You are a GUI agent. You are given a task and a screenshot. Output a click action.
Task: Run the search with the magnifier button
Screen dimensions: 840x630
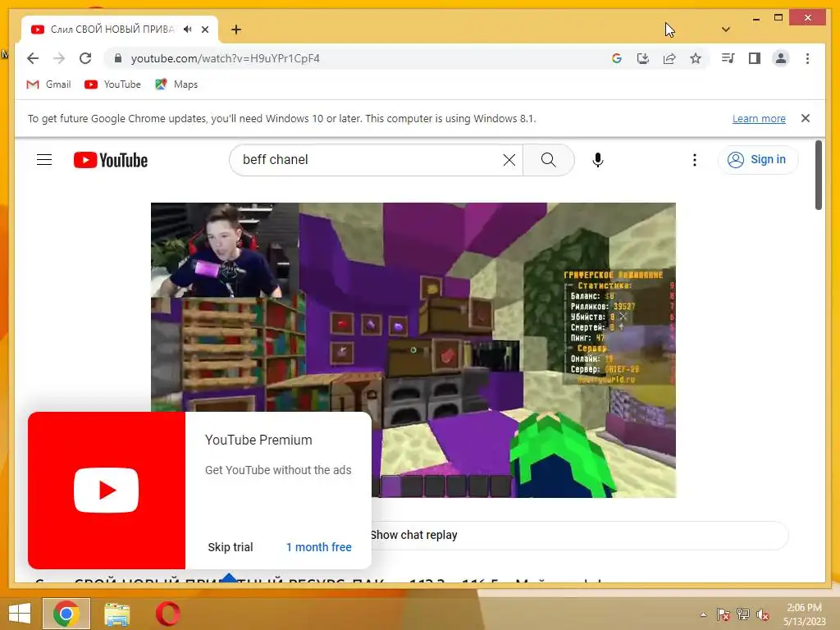[549, 160]
